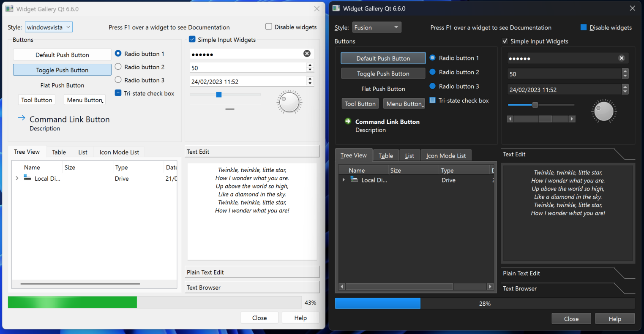This screenshot has width=644, height=334.
Task: Clear the password field using the X icon
Action: 307,54
